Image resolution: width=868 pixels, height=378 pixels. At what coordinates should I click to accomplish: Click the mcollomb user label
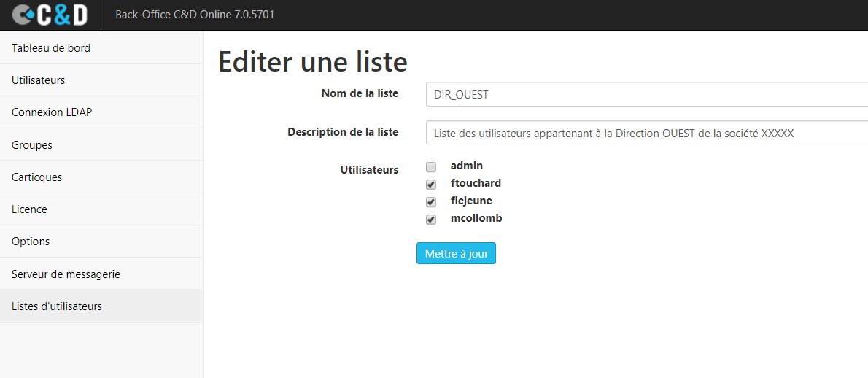[x=476, y=218]
